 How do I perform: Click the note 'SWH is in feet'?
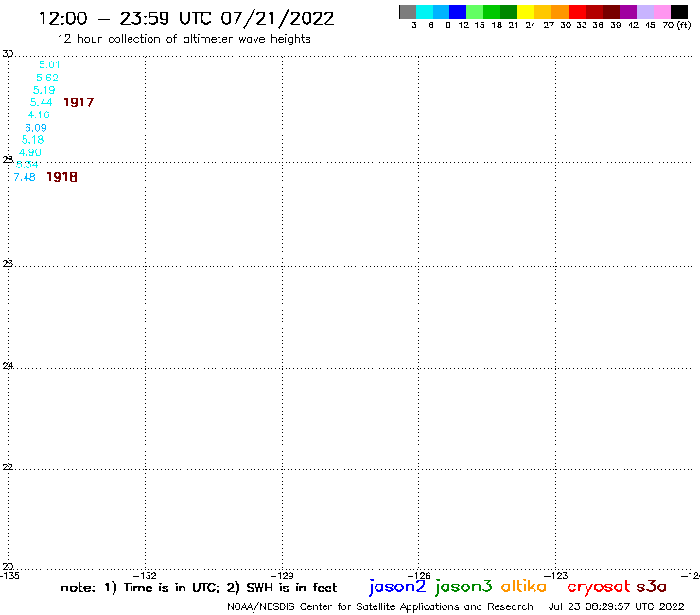(291, 588)
